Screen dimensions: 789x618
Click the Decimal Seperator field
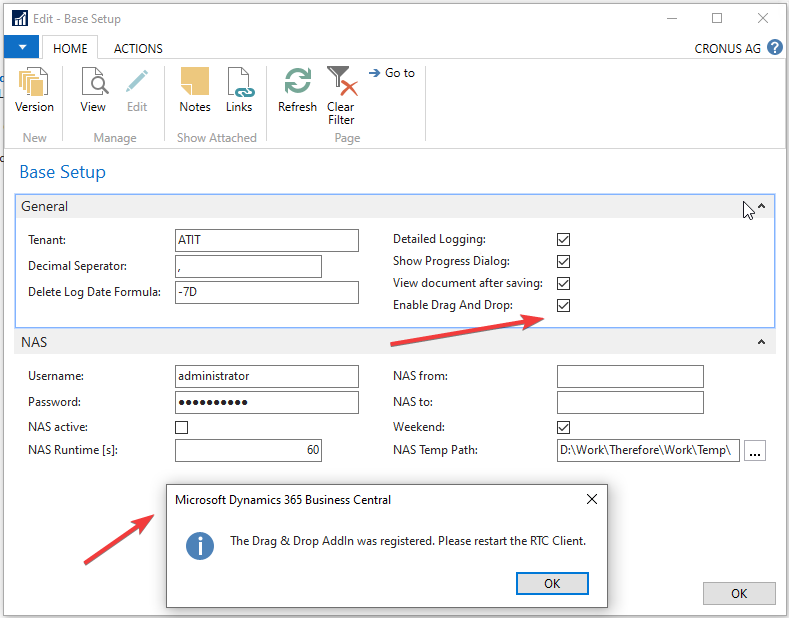pos(248,266)
